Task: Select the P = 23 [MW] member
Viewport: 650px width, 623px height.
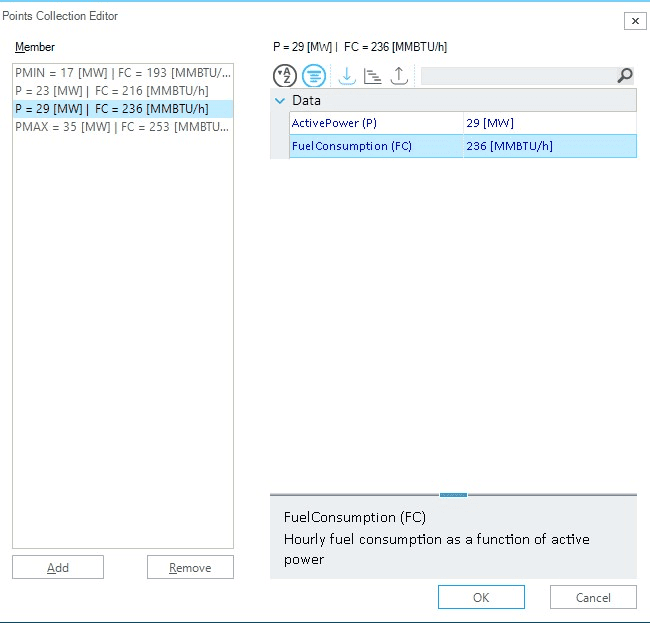Action: pyautogui.click(x=123, y=91)
